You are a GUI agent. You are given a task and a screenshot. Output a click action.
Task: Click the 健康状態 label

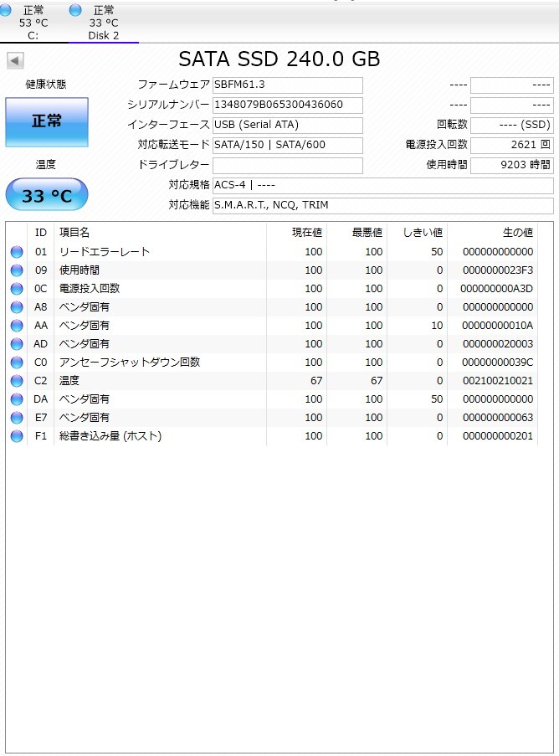pyautogui.click(x=46, y=85)
